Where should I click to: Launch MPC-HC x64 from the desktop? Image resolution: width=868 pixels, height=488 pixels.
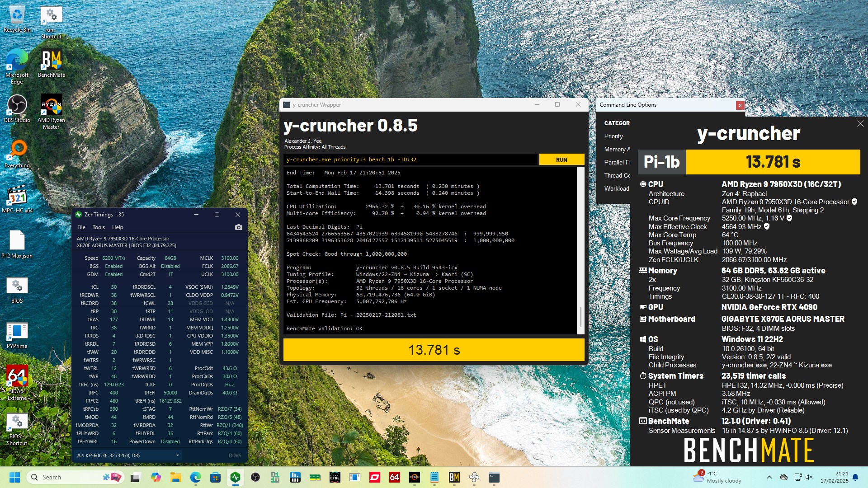17,199
